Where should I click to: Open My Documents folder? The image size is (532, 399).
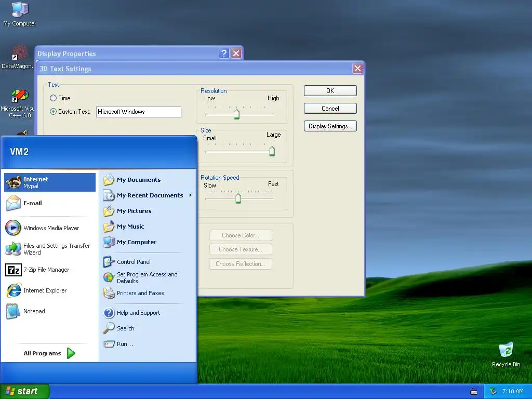point(148,180)
